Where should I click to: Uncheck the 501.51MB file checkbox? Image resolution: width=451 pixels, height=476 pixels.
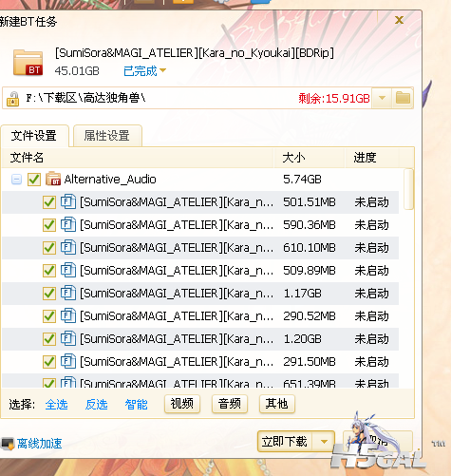49,202
